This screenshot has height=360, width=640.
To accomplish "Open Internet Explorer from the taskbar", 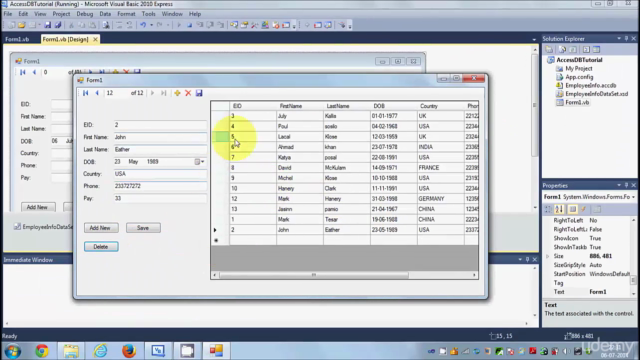I will click(x=100, y=351).
